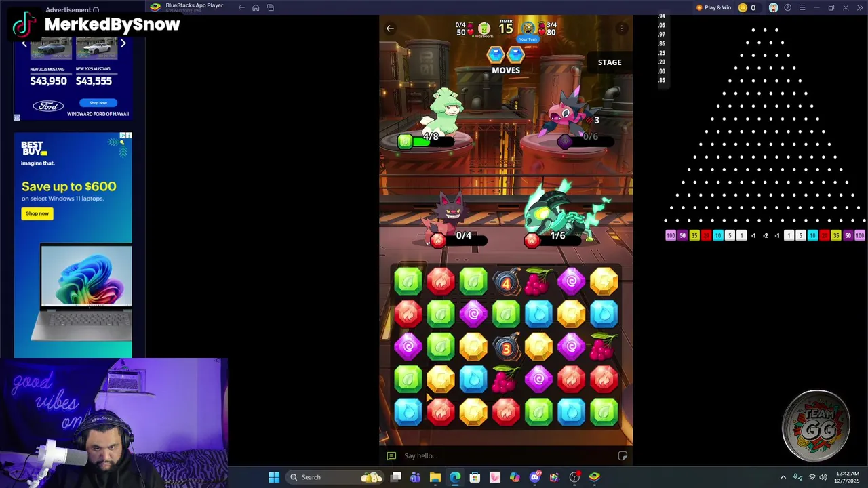The width and height of the screenshot is (868, 488).
Task: Open the chat sticker icon
Action: pyautogui.click(x=623, y=456)
